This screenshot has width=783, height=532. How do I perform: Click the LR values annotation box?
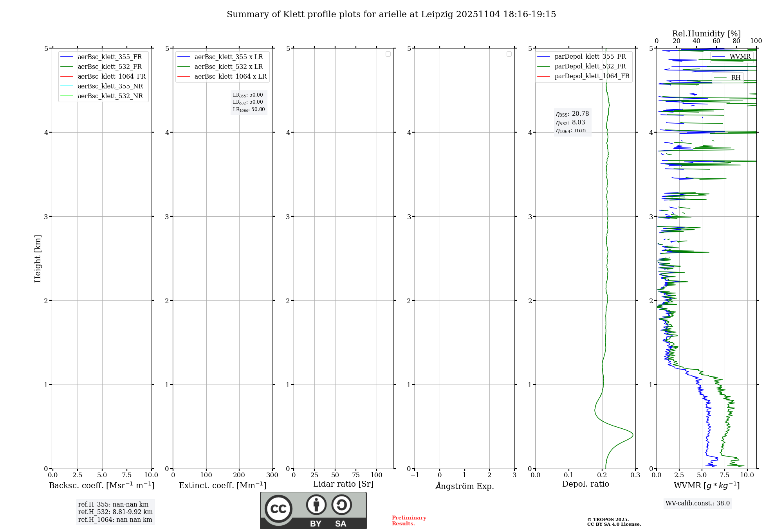click(249, 102)
